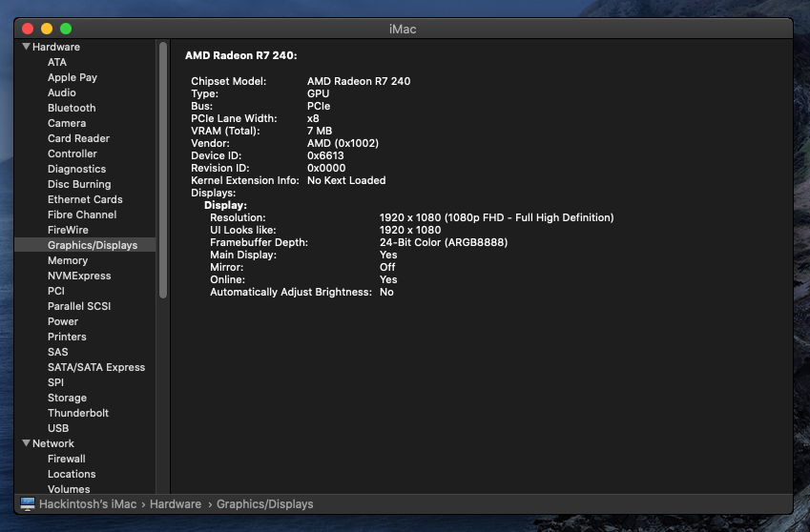Collapse the Network section triangle
The width and height of the screenshot is (810, 532).
26,443
